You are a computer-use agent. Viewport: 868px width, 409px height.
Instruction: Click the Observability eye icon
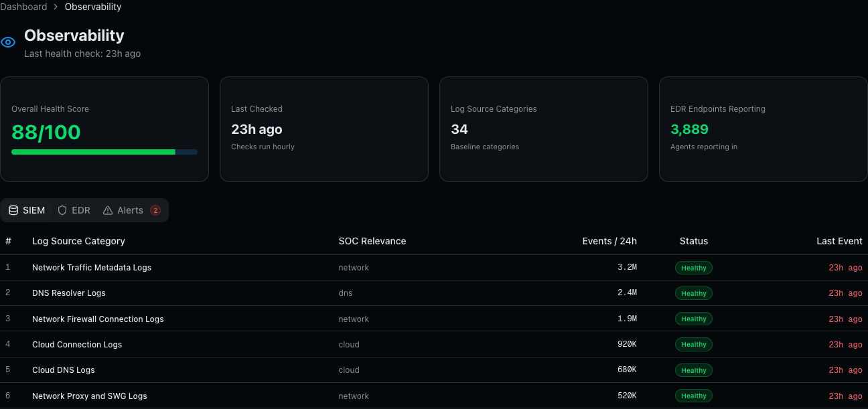tap(8, 43)
